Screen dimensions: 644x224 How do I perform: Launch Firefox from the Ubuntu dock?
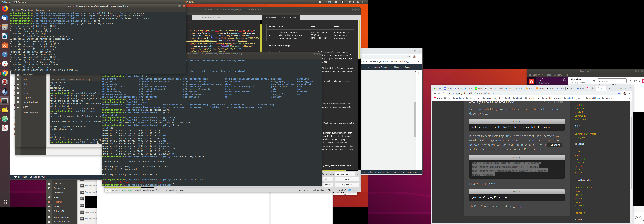pyautogui.click(x=5, y=8)
